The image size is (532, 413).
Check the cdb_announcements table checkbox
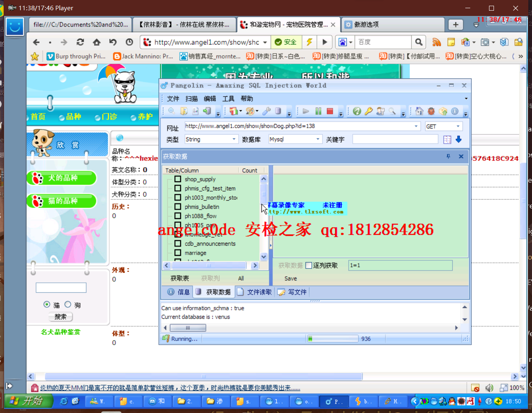(178, 244)
